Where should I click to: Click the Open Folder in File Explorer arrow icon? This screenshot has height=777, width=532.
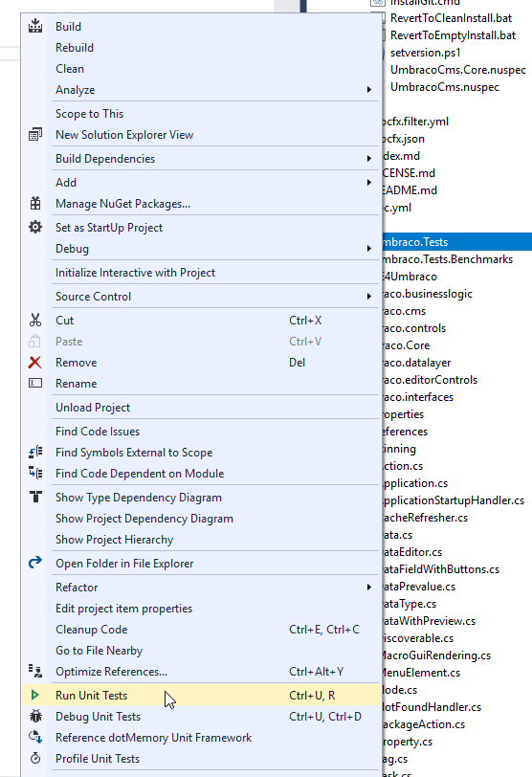coord(35,563)
